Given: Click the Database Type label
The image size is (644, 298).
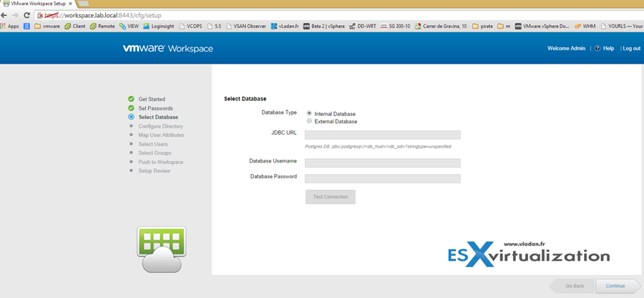Looking at the screenshot, I should tap(279, 112).
